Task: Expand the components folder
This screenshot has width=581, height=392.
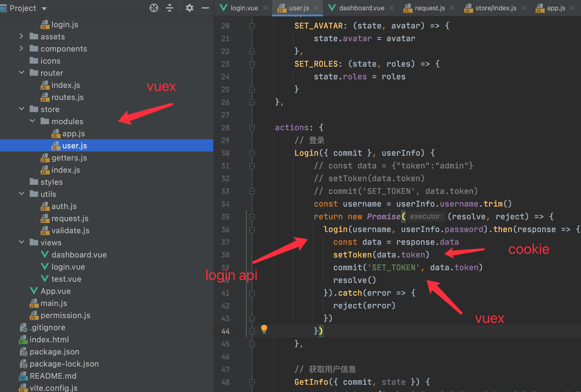Action: [x=21, y=48]
